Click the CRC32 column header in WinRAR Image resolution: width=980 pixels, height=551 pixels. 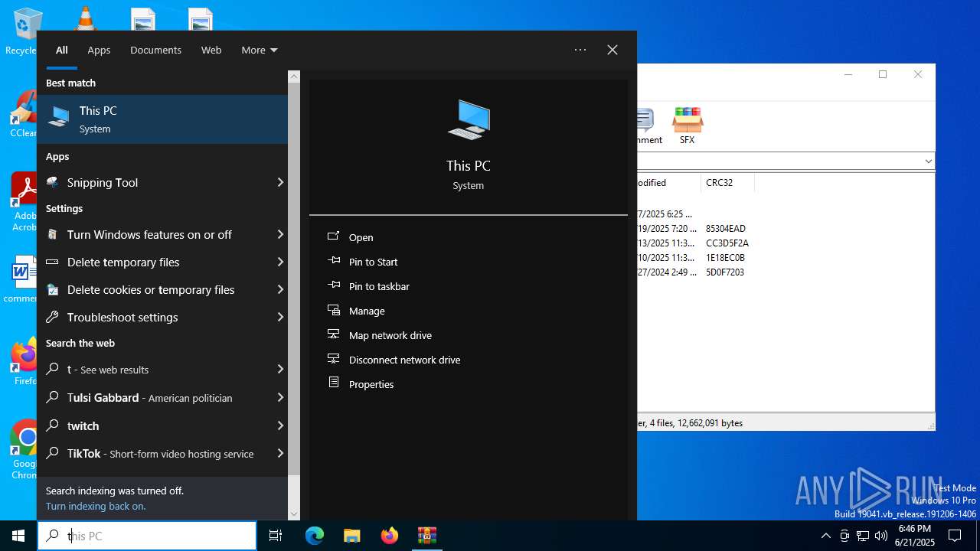tap(727, 183)
